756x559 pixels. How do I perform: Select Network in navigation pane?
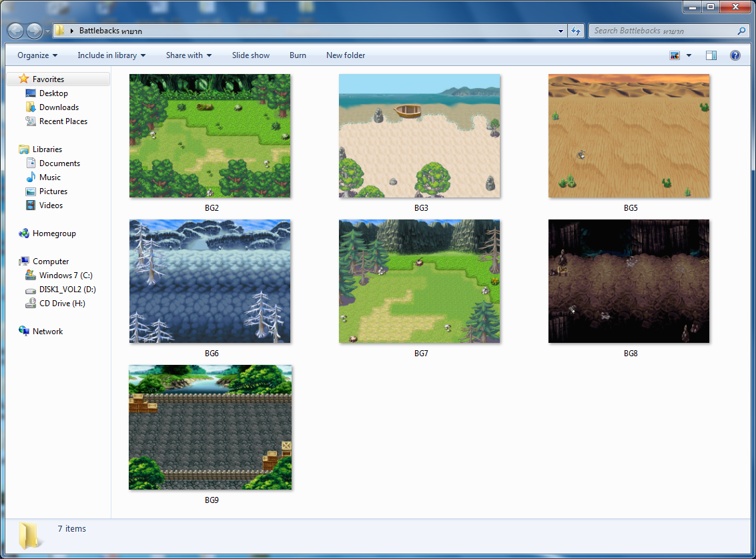click(x=47, y=331)
